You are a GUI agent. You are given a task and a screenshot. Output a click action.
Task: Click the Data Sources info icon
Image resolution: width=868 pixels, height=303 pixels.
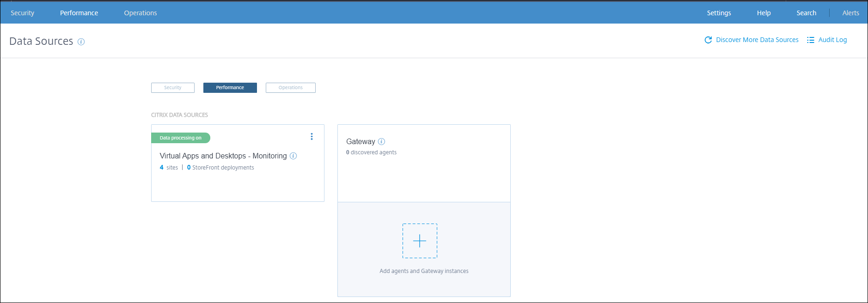81,42
